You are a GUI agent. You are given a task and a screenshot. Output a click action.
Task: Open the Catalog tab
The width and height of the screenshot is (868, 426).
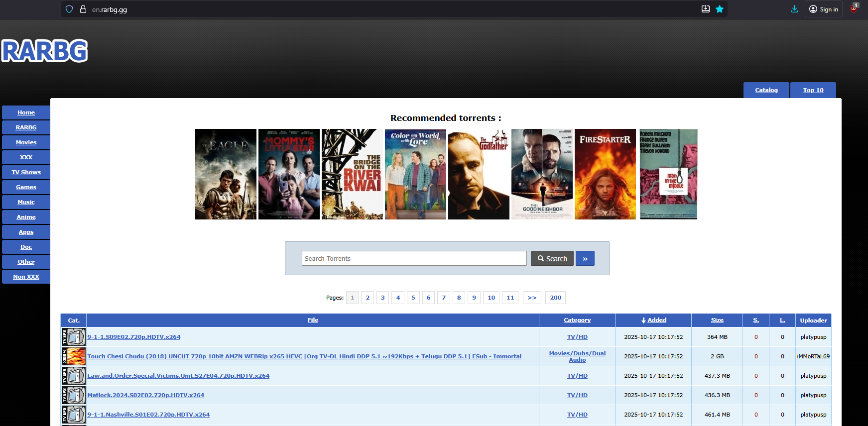766,90
